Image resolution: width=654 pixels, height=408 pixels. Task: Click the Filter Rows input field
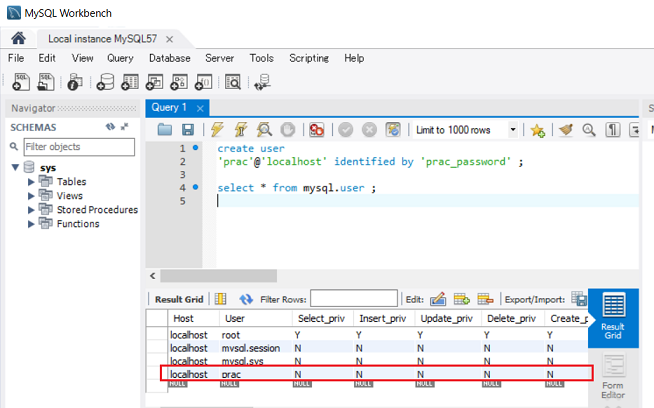354,298
